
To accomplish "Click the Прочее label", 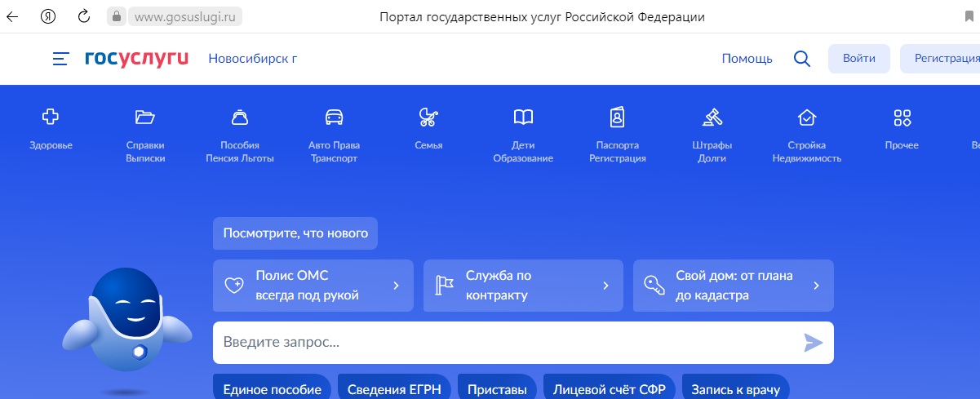I will (x=902, y=145).
